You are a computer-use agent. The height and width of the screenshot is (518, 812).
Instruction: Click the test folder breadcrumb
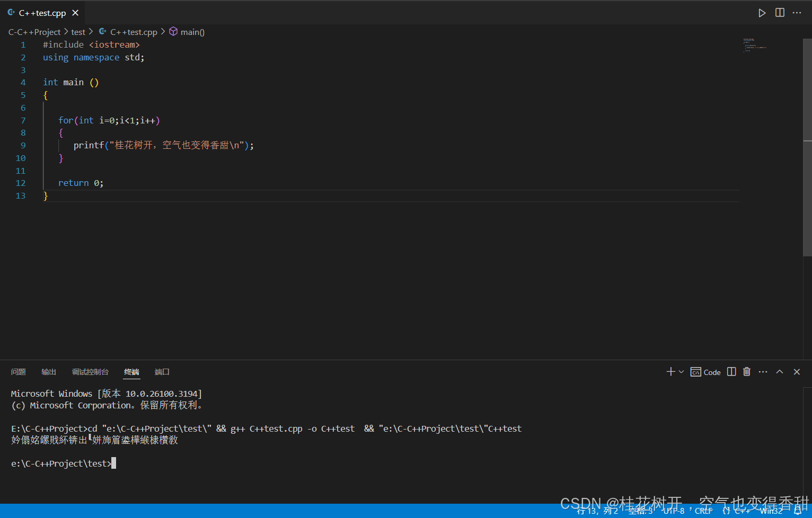coord(78,32)
